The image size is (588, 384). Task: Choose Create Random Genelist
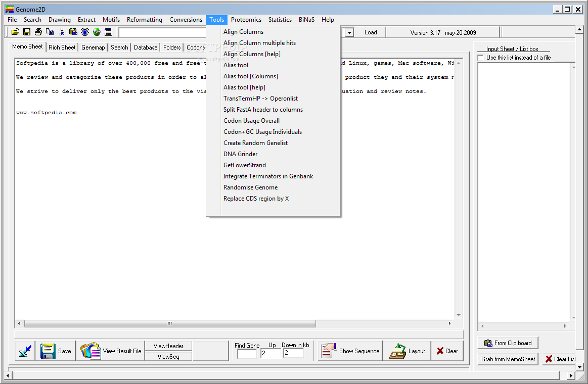[x=274, y=143]
